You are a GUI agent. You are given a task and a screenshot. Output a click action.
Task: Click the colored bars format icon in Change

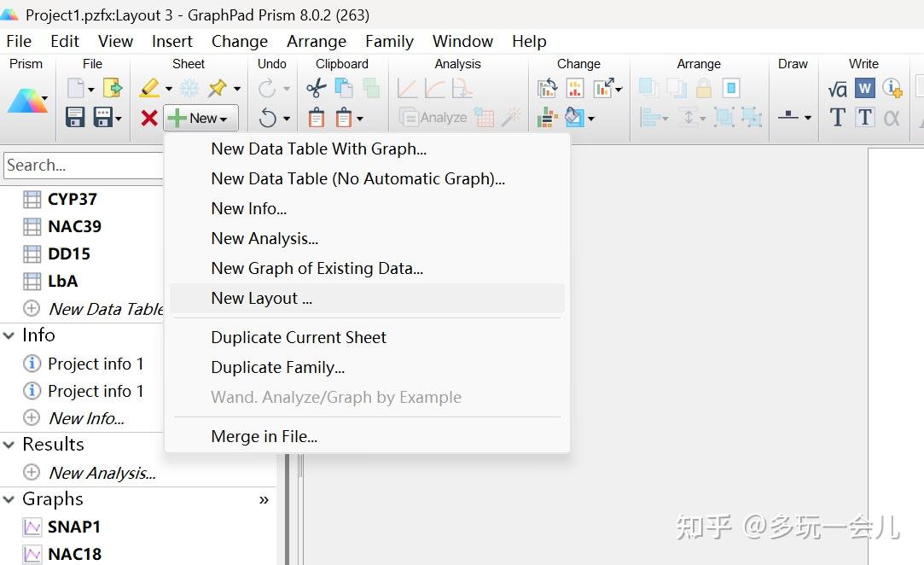click(548, 118)
